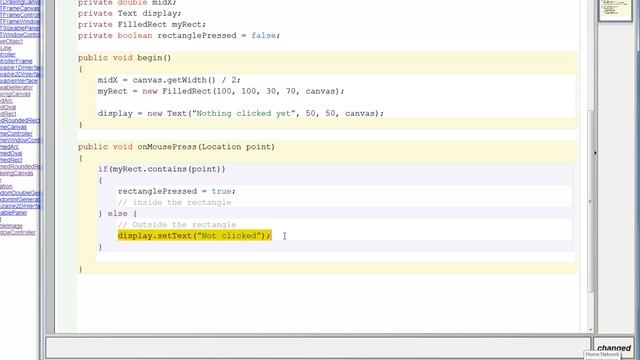Click the 'RandomDoubleGenerator' link in the sidebar

coord(20,193)
